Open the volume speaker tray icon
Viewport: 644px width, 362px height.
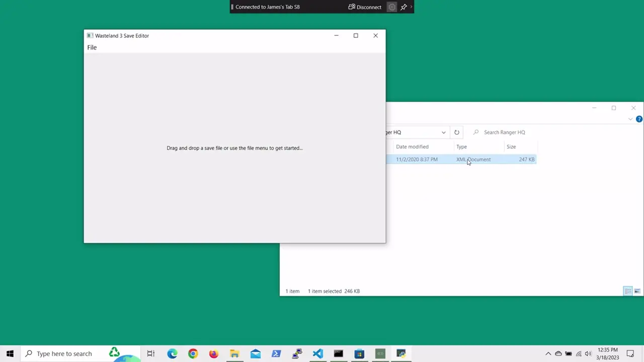point(588,353)
